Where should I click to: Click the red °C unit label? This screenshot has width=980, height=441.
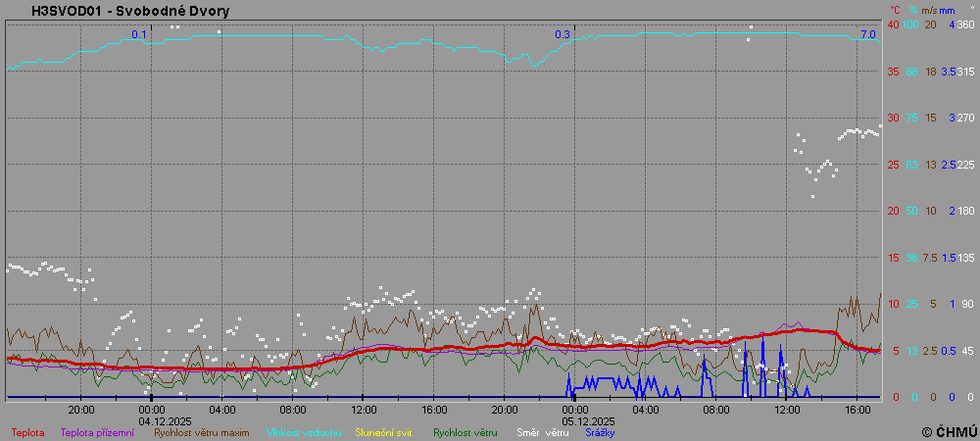(x=894, y=9)
